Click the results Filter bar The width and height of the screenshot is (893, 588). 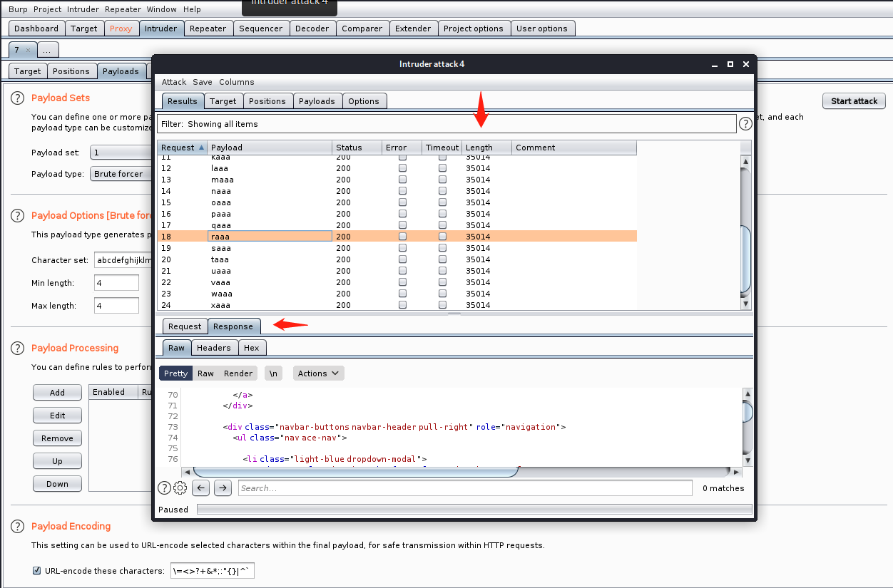coord(446,124)
